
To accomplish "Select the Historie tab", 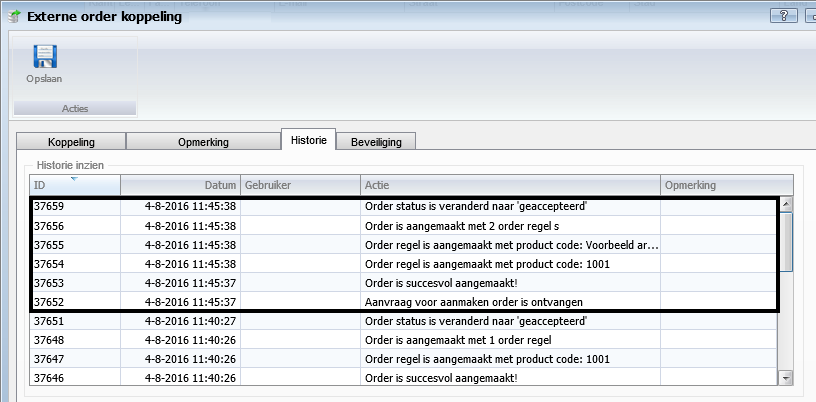I will point(308,141).
